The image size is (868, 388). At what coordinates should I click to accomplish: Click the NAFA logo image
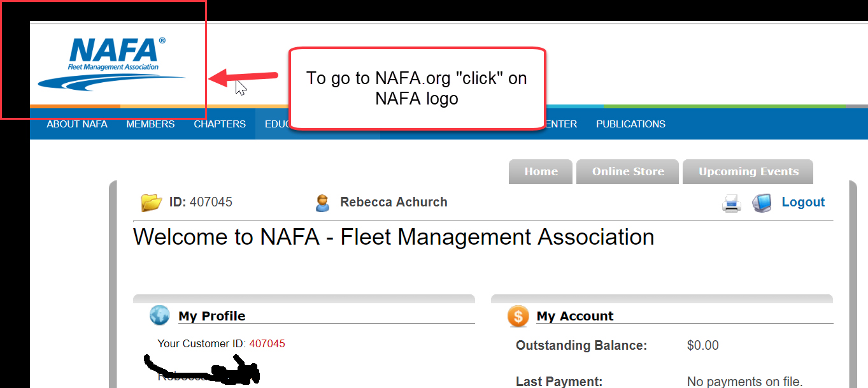112,64
